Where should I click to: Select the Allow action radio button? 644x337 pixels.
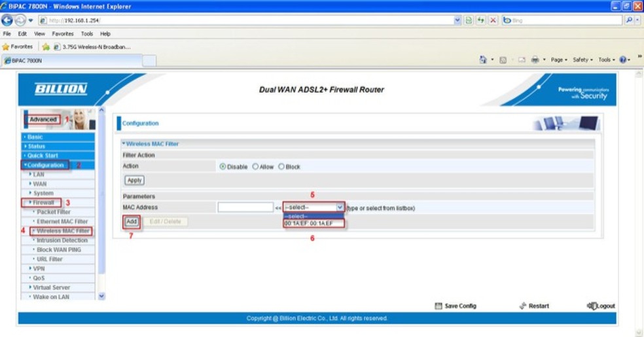click(255, 167)
